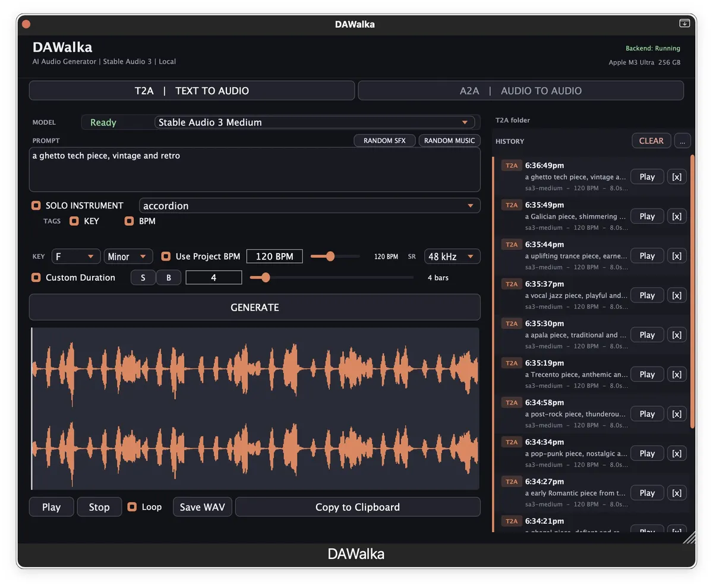Click the duration value field showing 4

coord(213,277)
